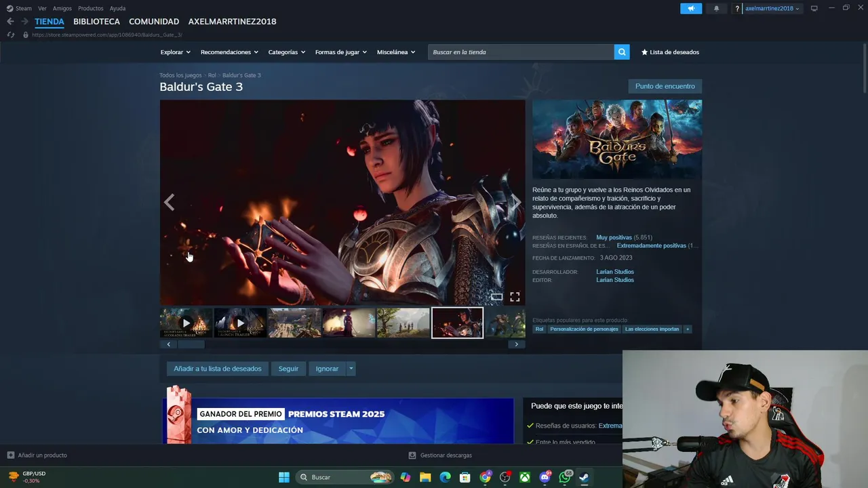
Task: Expand the Categorías dropdown
Action: pyautogui.click(x=287, y=52)
